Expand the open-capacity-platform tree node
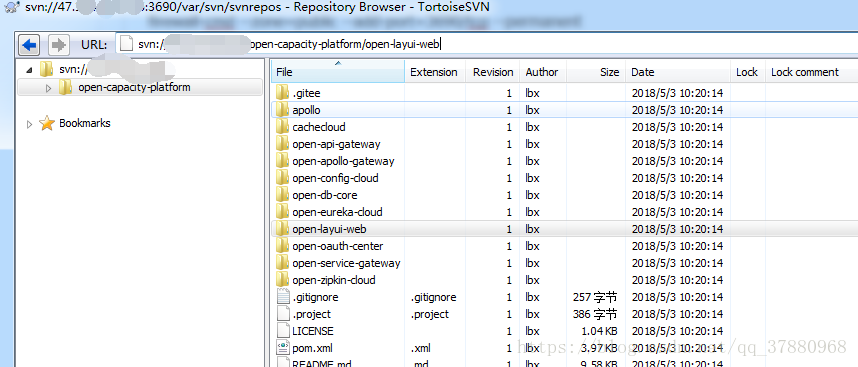Image resolution: width=858 pixels, height=367 pixels. [48, 88]
